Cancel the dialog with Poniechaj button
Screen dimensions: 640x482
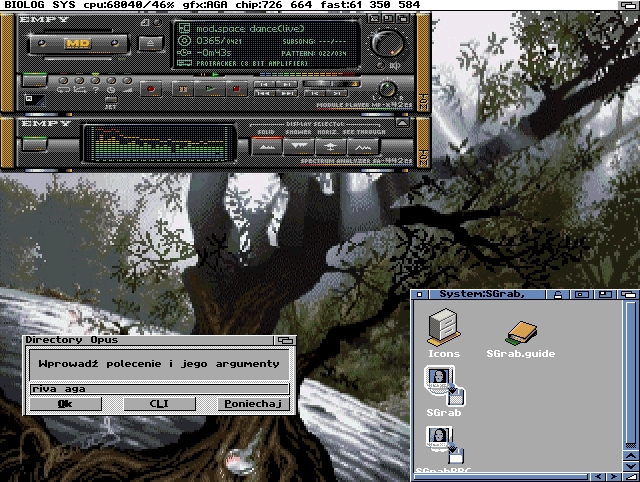click(x=253, y=404)
